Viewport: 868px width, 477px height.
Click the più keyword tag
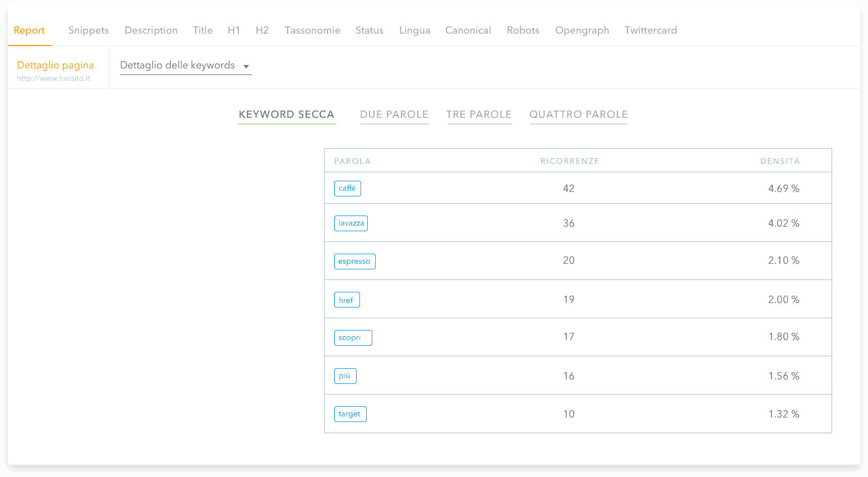345,376
